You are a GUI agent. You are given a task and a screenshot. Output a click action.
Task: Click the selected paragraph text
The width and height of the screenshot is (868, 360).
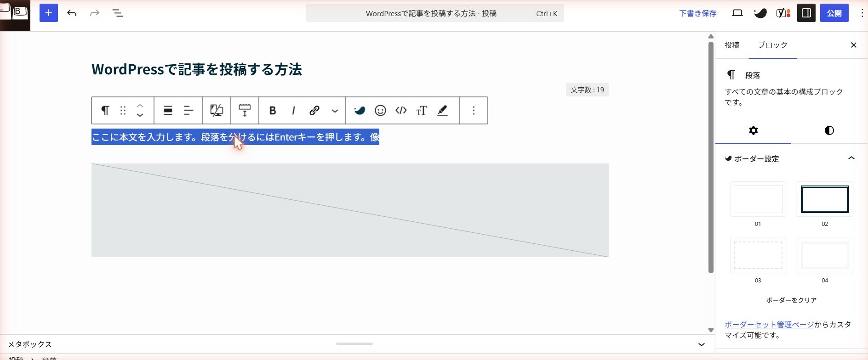click(x=235, y=137)
